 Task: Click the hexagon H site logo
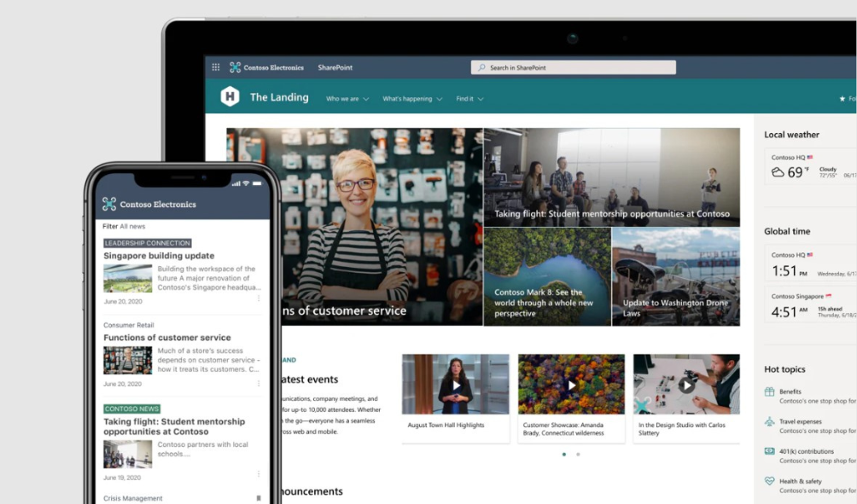[x=230, y=96]
